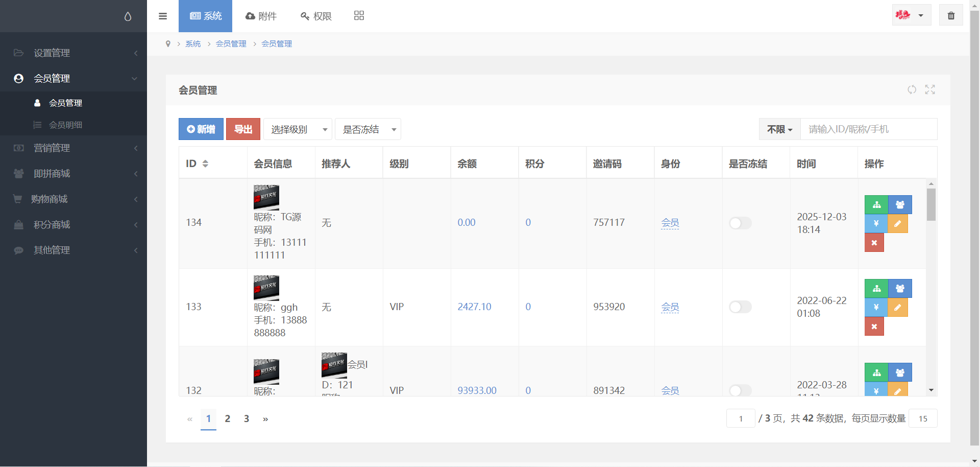
Task: Expand the 营销管理 sidebar menu
Action: pos(73,148)
